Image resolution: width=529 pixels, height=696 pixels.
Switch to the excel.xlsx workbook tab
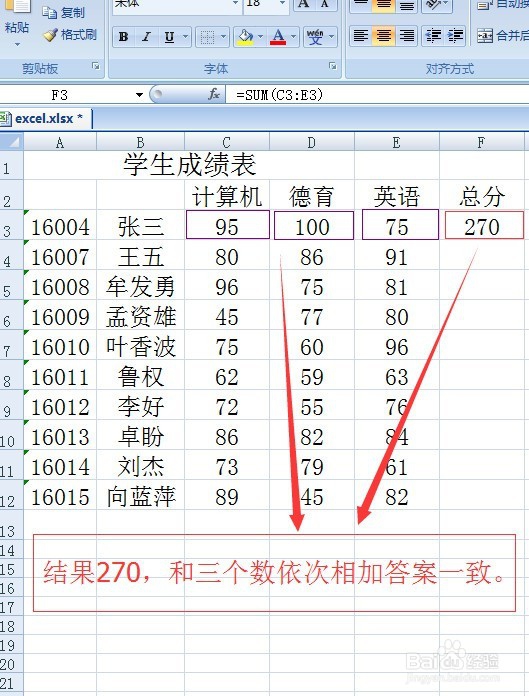point(45,119)
